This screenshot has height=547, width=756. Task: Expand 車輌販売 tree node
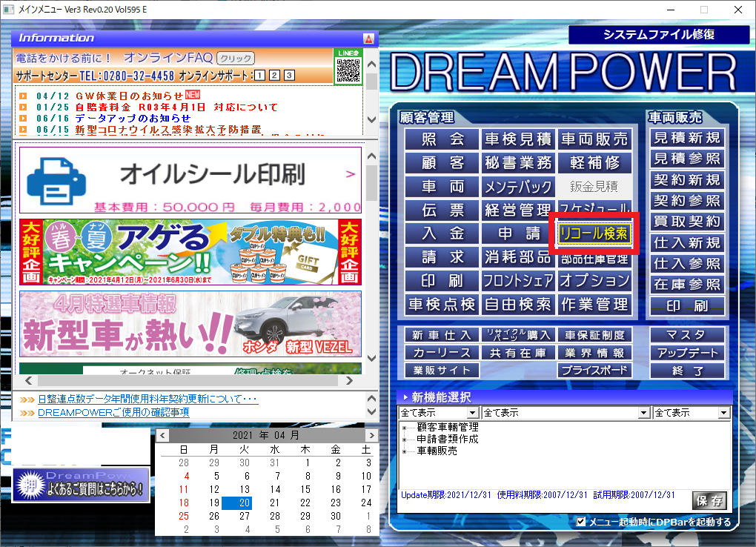[x=405, y=452]
